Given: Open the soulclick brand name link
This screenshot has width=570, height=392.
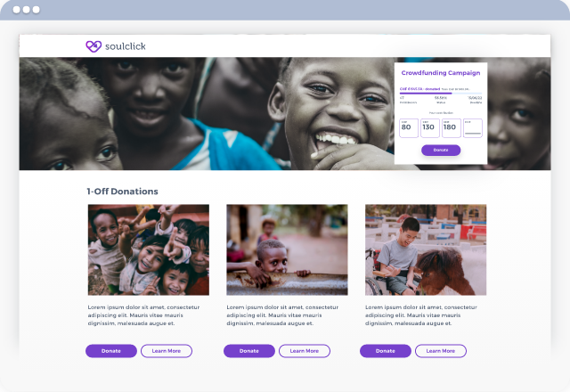Looking at the screenshot, I should click(x=125, y=46).
